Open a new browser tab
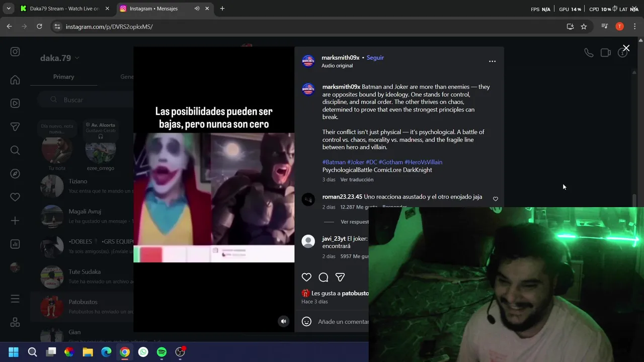The height and width of the screenshot is (362, 644). (x=222, y=9)
